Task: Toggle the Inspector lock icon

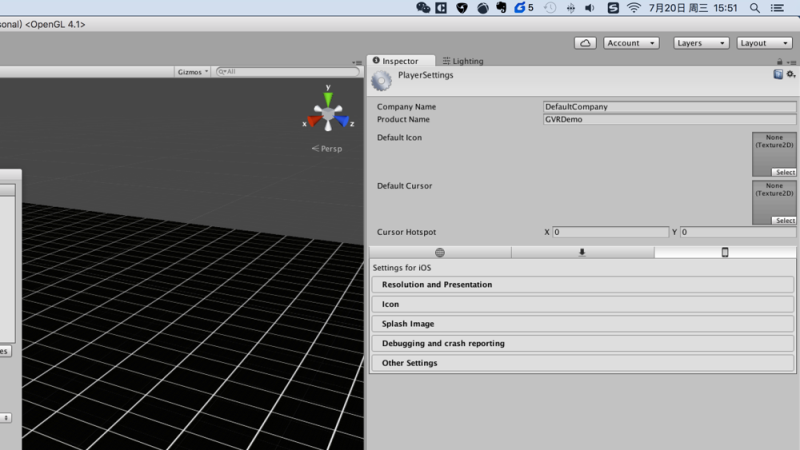Action: click(780, 62)
